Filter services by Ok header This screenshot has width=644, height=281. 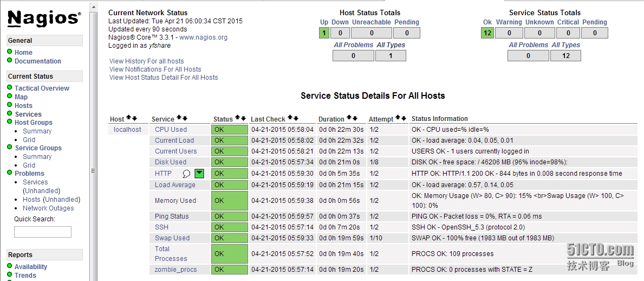(487, 22)
